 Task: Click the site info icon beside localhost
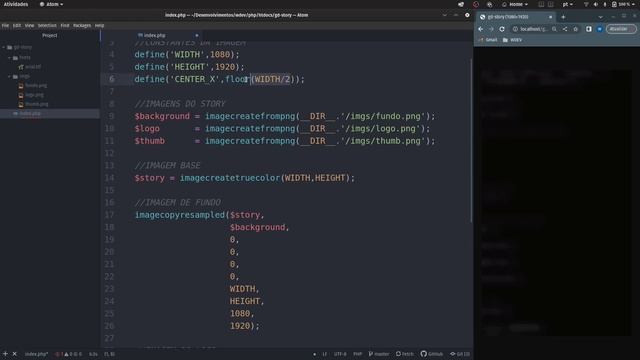516,29
